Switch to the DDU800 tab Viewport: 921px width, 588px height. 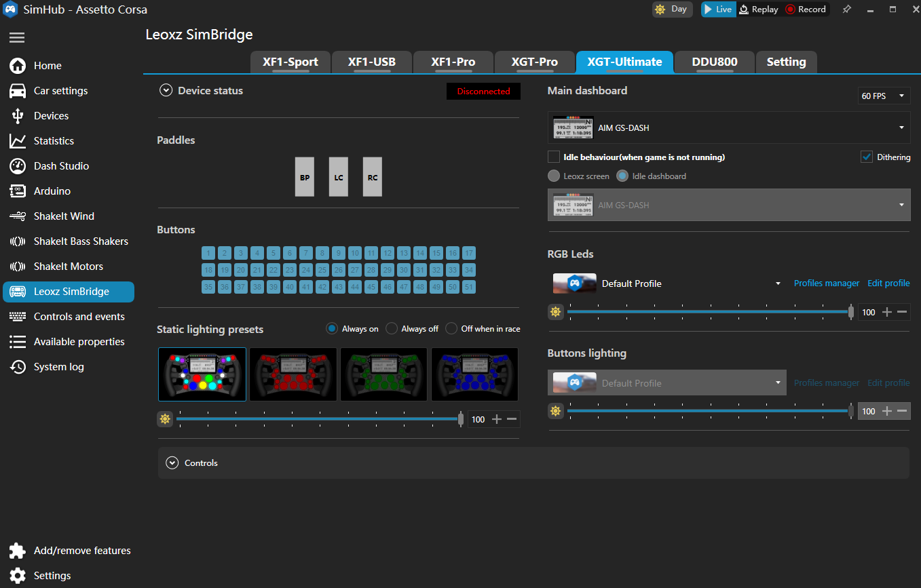pos(715,62)
